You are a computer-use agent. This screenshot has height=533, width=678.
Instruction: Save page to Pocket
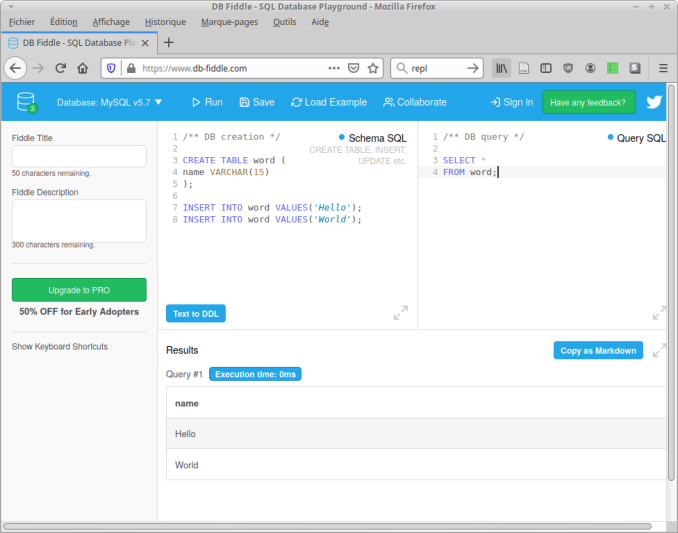(354, 68)
